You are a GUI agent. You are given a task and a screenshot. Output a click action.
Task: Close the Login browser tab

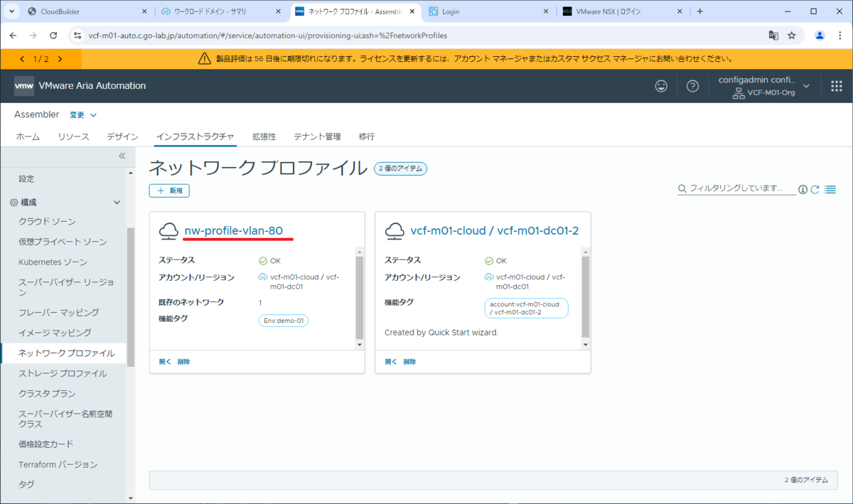546,11
